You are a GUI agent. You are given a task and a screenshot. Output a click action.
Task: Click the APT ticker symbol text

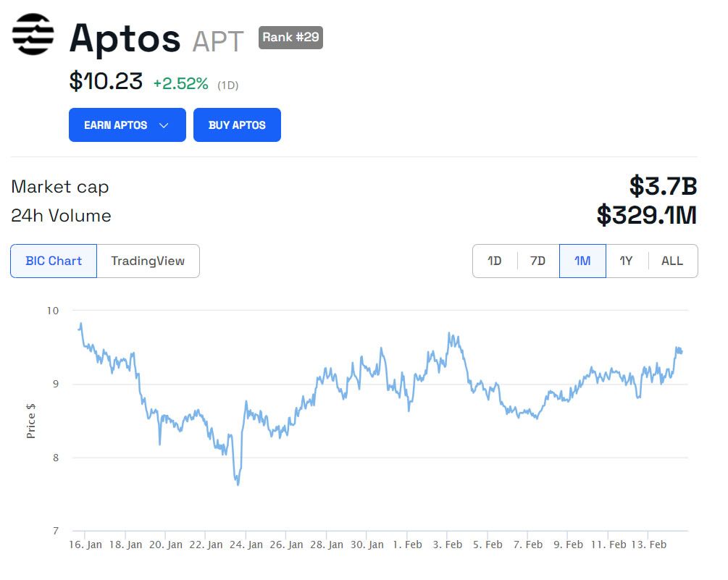[x=218, y=41]
